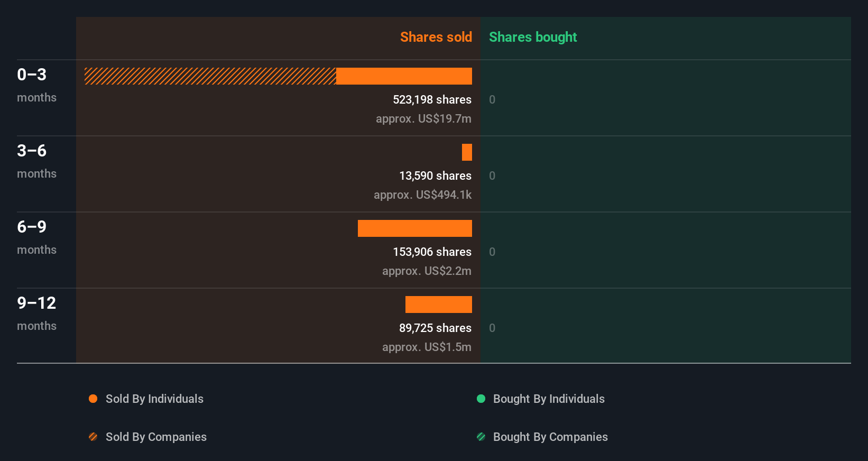Image resolution: width=868 pixels, height=461 pixels.
Task: Select the 153,906 shares value
Action: tap(432, 252)
